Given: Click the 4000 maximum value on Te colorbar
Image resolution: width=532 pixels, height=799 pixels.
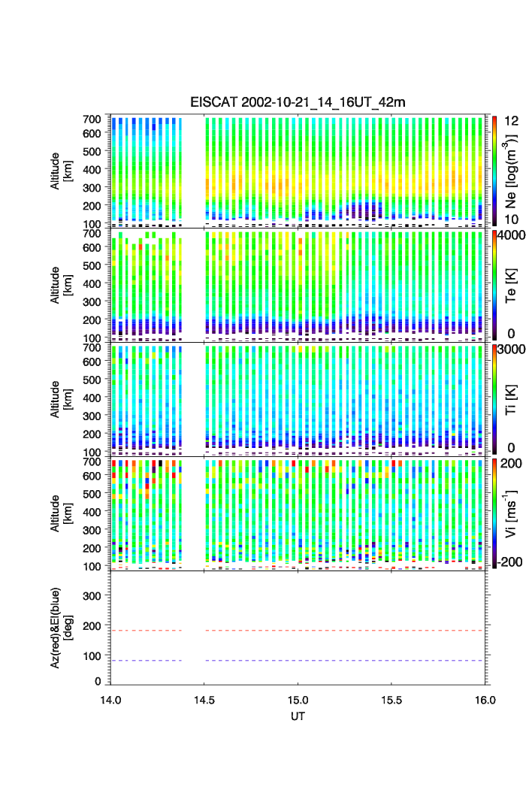Looking at the screenshot, I should click(513, 235).
